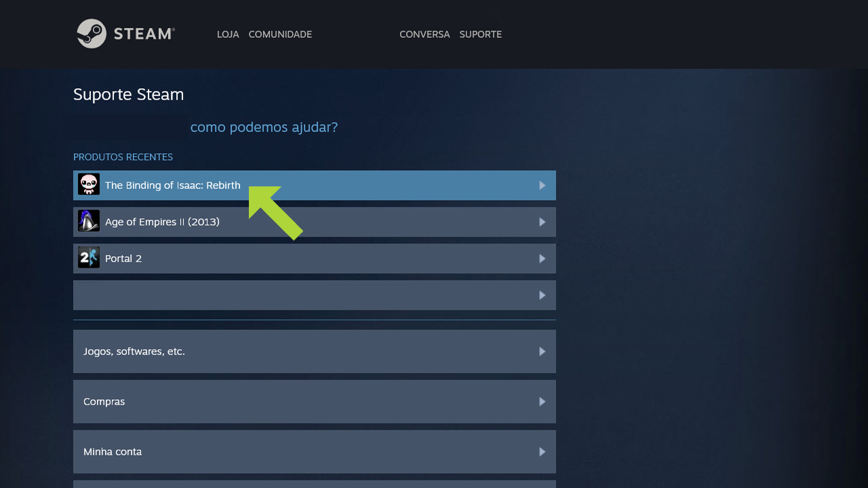Click the arrow on Compras row
Screen dimensions: 868x488
(x=542, y=401)
